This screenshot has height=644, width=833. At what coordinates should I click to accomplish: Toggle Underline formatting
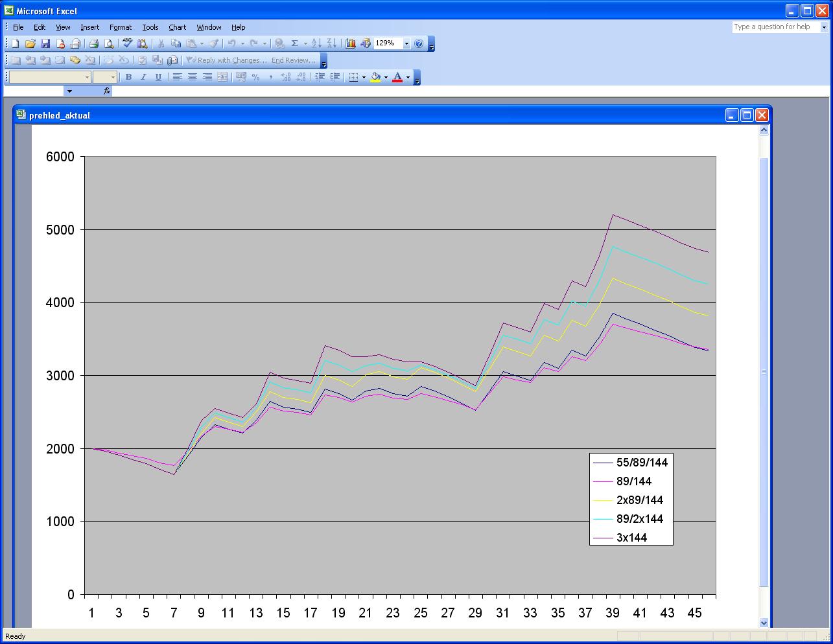(x=158, y=77)
